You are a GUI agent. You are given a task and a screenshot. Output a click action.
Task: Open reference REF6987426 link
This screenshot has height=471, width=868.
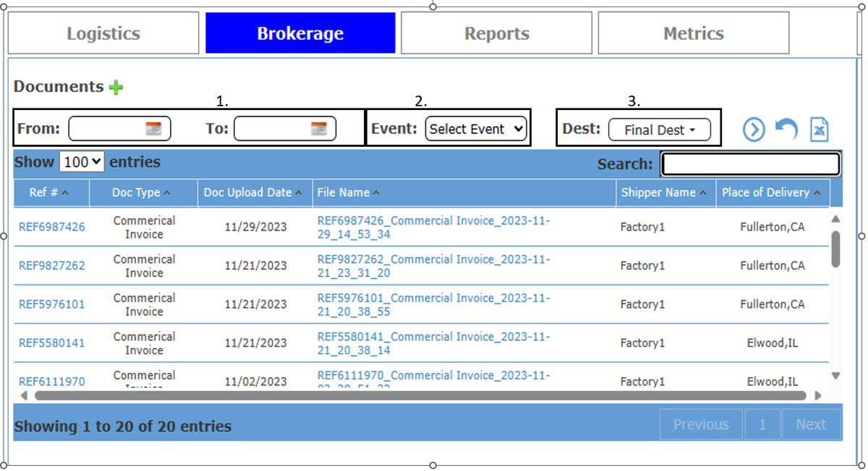[x=51, y=227]
